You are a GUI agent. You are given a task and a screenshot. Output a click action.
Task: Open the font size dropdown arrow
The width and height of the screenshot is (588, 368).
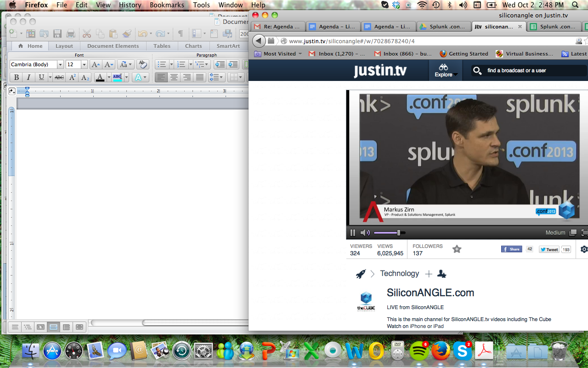84,64
